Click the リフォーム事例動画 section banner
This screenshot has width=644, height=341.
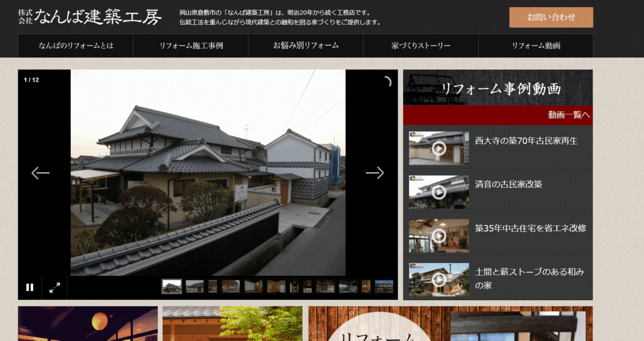pyautogui.click(x=498, y=88)
